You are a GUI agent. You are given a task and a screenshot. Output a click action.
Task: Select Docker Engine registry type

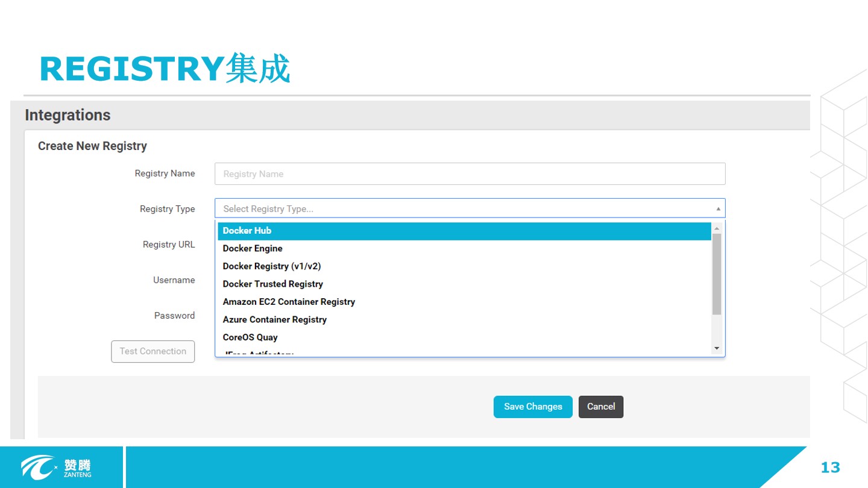click(x=464, y=248)
